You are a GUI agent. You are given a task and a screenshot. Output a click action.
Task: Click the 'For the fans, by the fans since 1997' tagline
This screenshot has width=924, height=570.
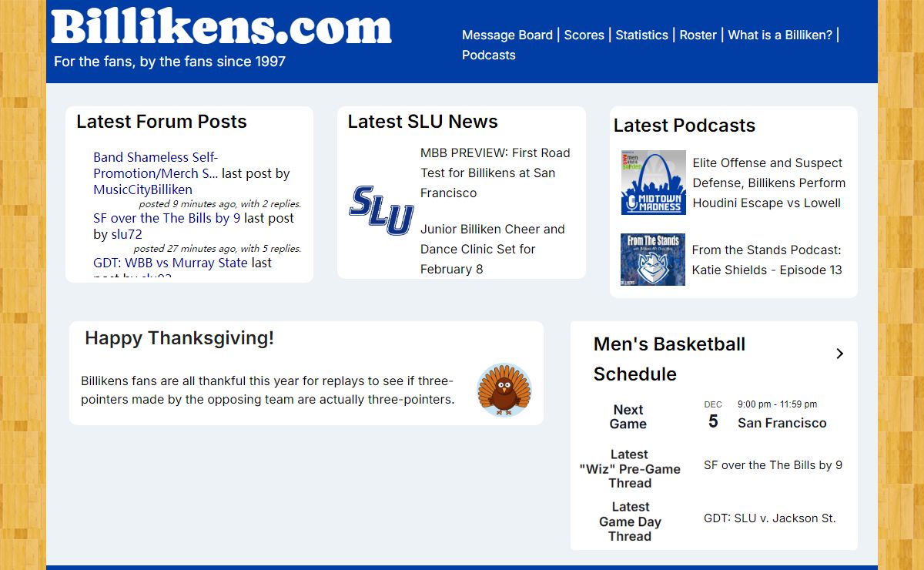point(169,61)
